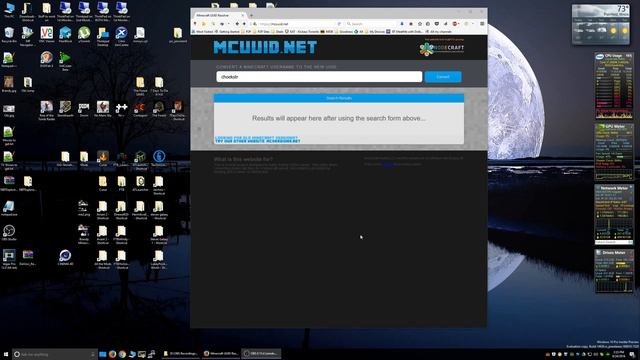Switch to the Minecraft UUID Resolver taskbar button
Image resolution: width=640 pixels, height=360 pixels.
(221, 353)
